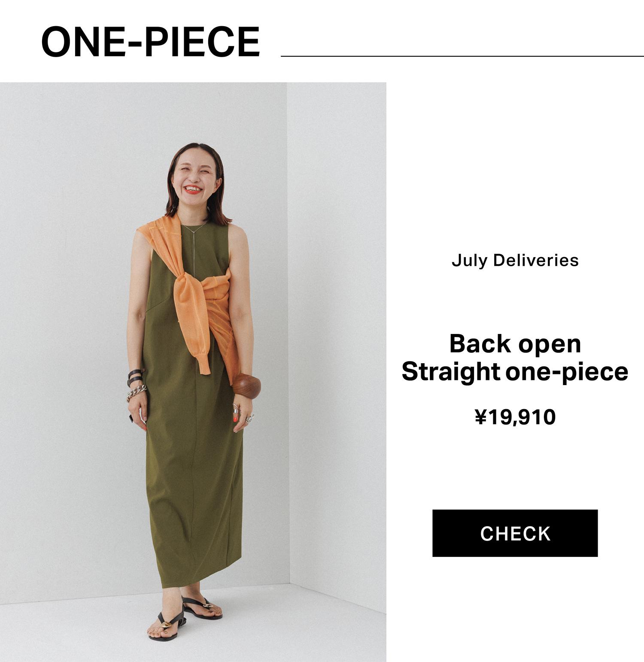
Task: Open the ONE-PIECE section heading
Action: click(x=150, y=42)
